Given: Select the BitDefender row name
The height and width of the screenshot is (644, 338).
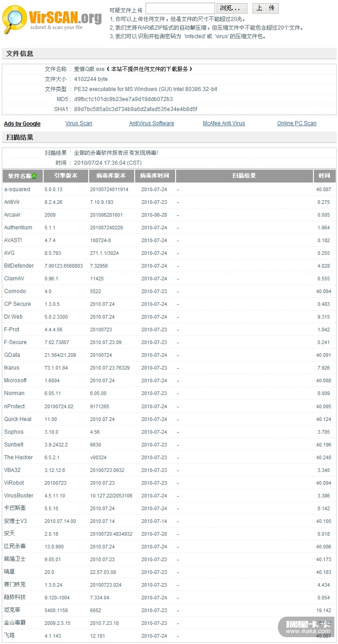Looking at the screenshot, I should tap(19, 266).
